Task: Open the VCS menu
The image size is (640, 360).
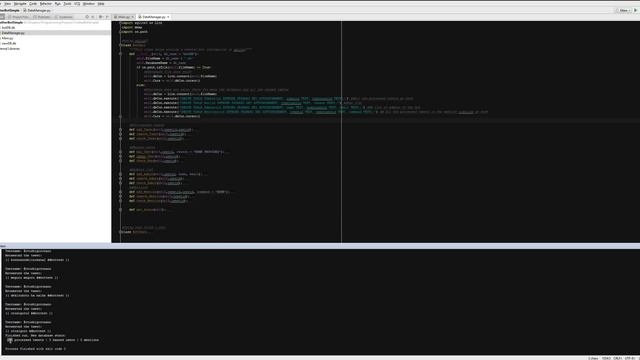Action: click(77, 4)
